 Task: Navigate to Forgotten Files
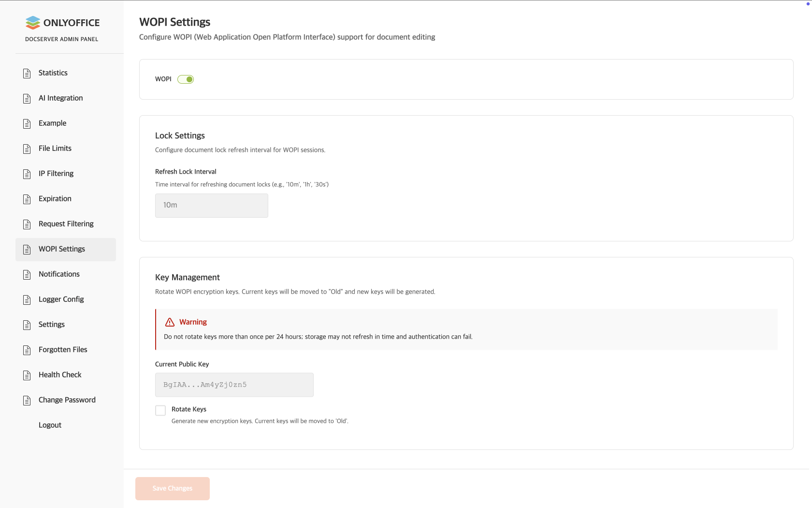point(63,350)
